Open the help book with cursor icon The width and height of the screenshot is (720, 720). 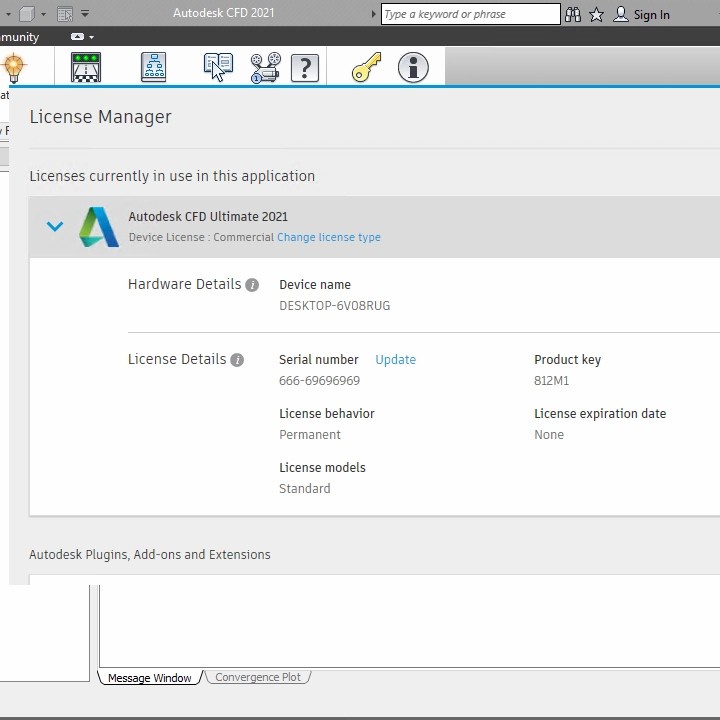pyautogui.click(x=217, y=68)
